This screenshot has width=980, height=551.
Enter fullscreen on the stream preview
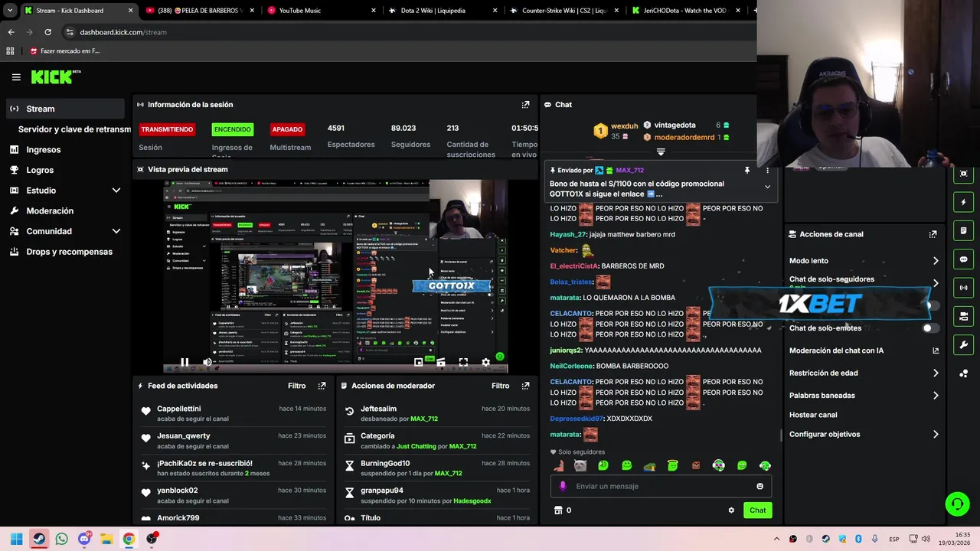(463, 362)
